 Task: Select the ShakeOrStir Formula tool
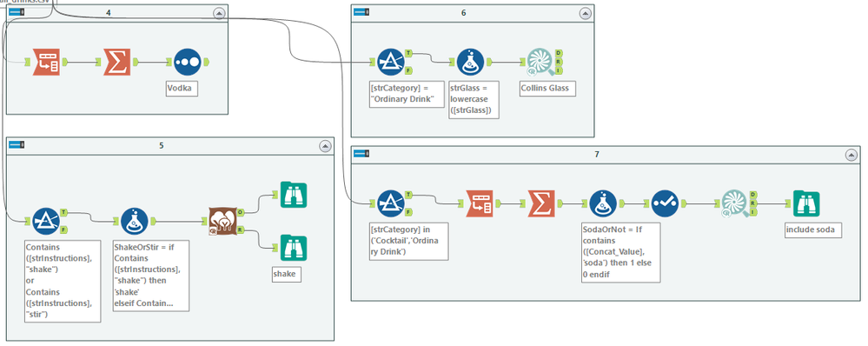[x=134, y=222]
